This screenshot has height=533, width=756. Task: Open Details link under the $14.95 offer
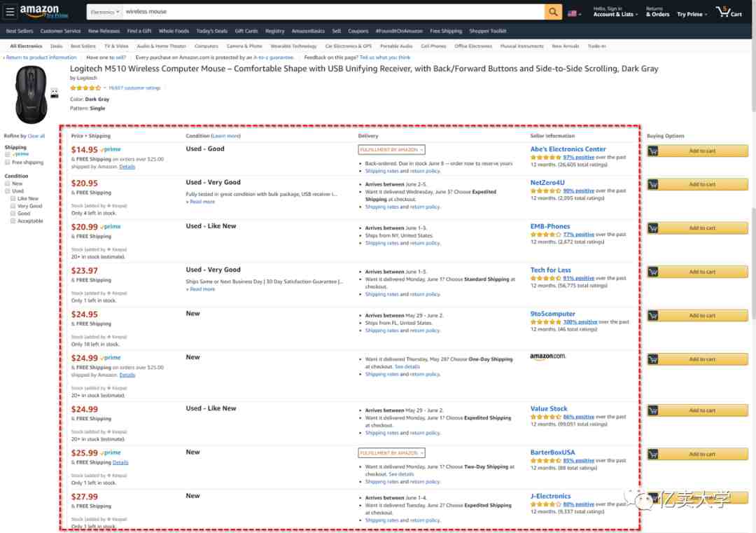click(x=127, y=167)
